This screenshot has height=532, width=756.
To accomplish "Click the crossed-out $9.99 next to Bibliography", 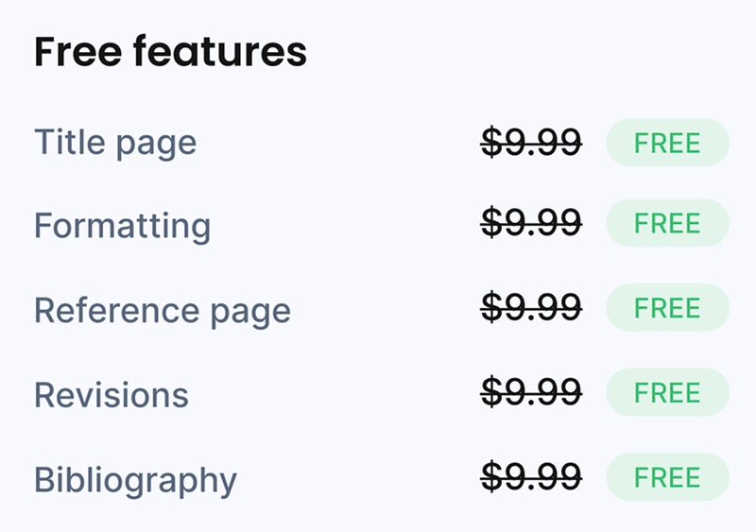I will point(531,476).
